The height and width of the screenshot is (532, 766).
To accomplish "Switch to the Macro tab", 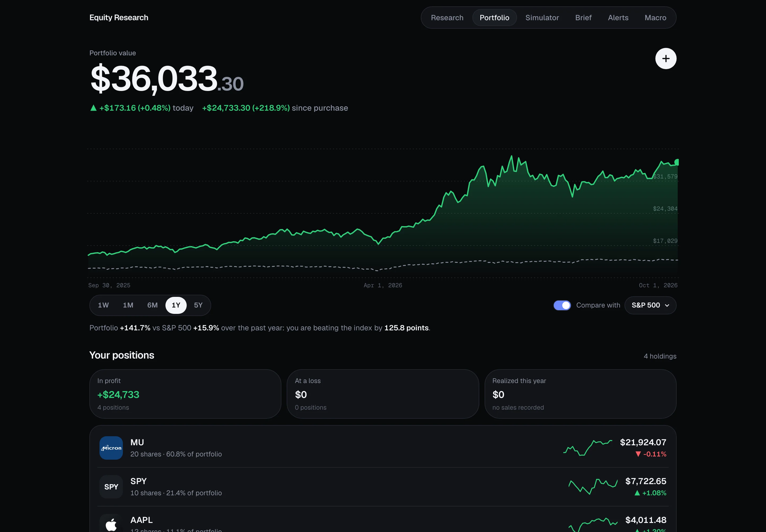I will [655, 18].
